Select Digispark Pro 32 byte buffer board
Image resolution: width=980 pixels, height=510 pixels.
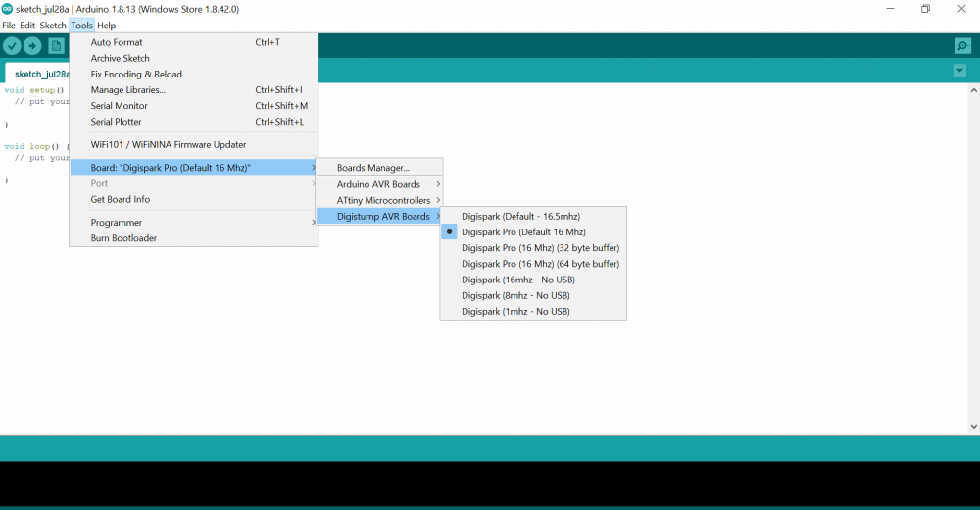pos(533,248)
